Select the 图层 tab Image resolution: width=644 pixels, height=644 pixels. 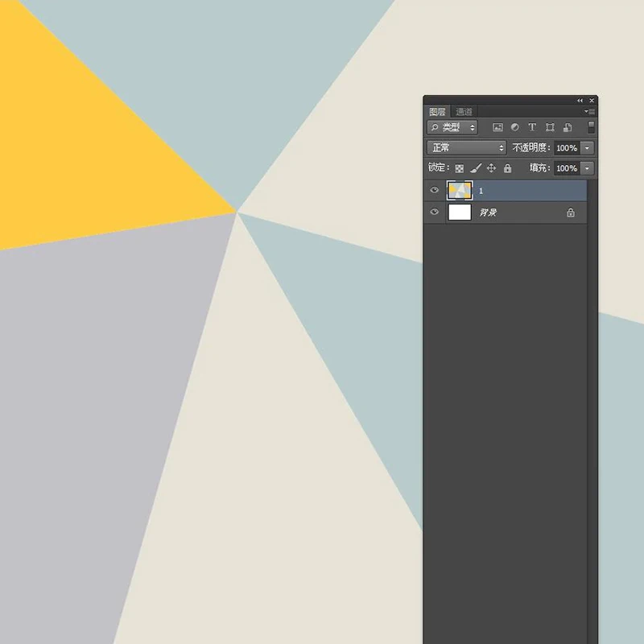(437, 112)
